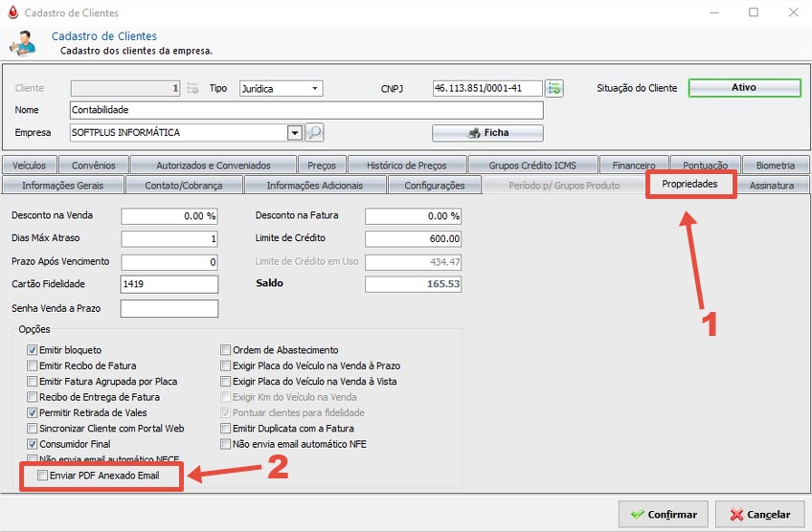
Task: Enable Sincronizar Cliente com Portal Web
Action: 33,429
